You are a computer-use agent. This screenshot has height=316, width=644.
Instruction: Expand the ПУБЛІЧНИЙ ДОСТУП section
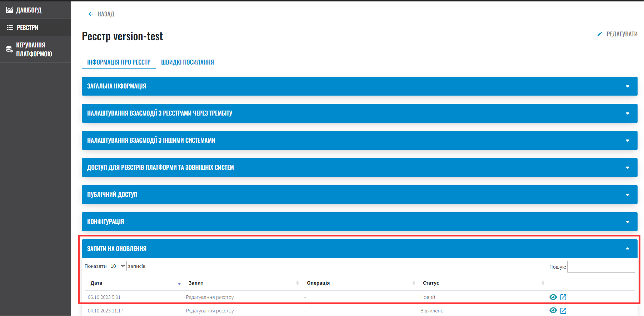(359, 195)
